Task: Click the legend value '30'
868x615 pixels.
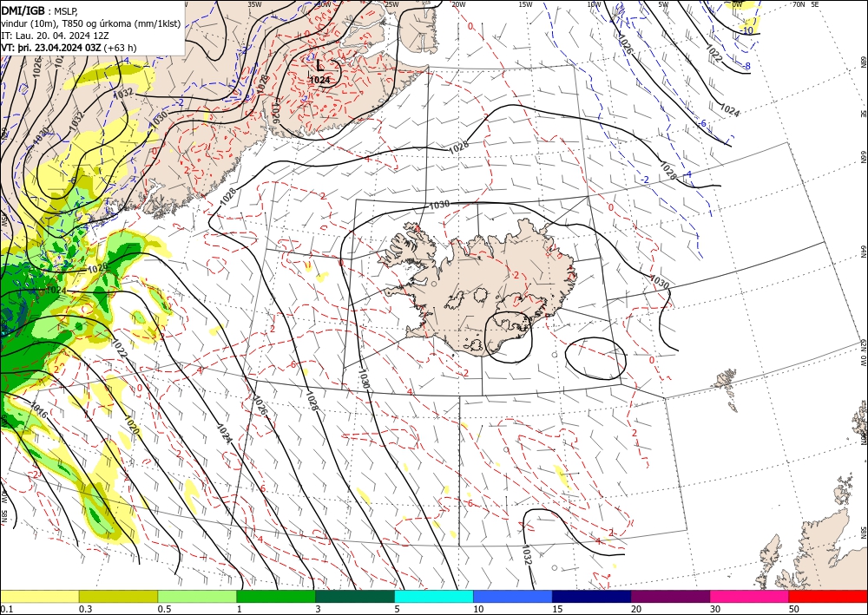Action: point(715,609)
